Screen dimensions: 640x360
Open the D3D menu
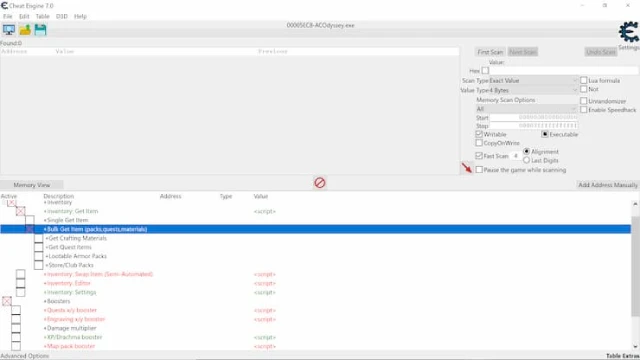(62, 16)
